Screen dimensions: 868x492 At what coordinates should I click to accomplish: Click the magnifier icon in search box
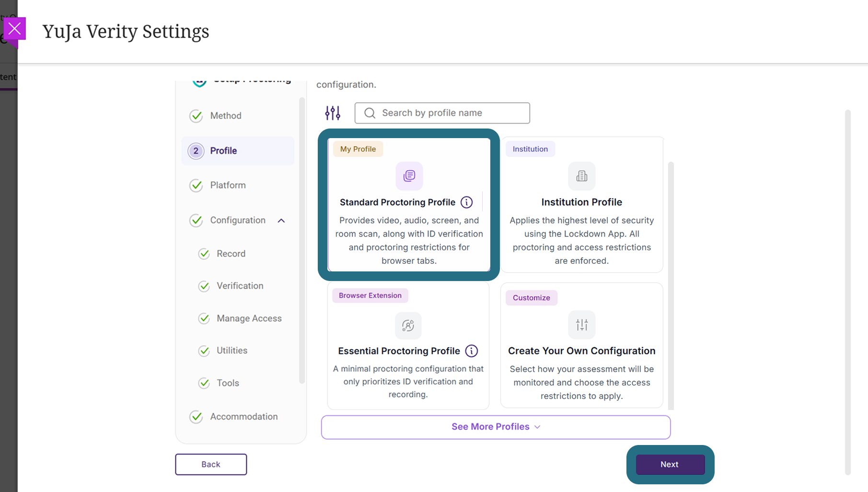370,113
